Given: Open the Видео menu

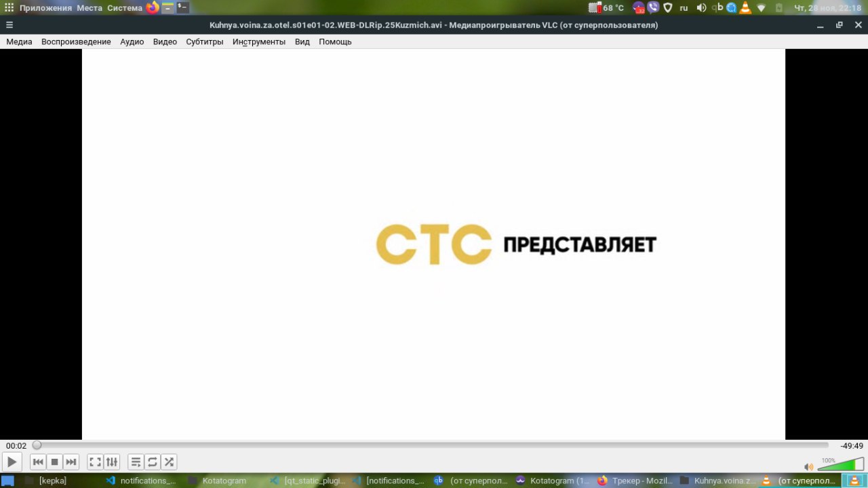Looking at the screenshot, I should 165,41.
